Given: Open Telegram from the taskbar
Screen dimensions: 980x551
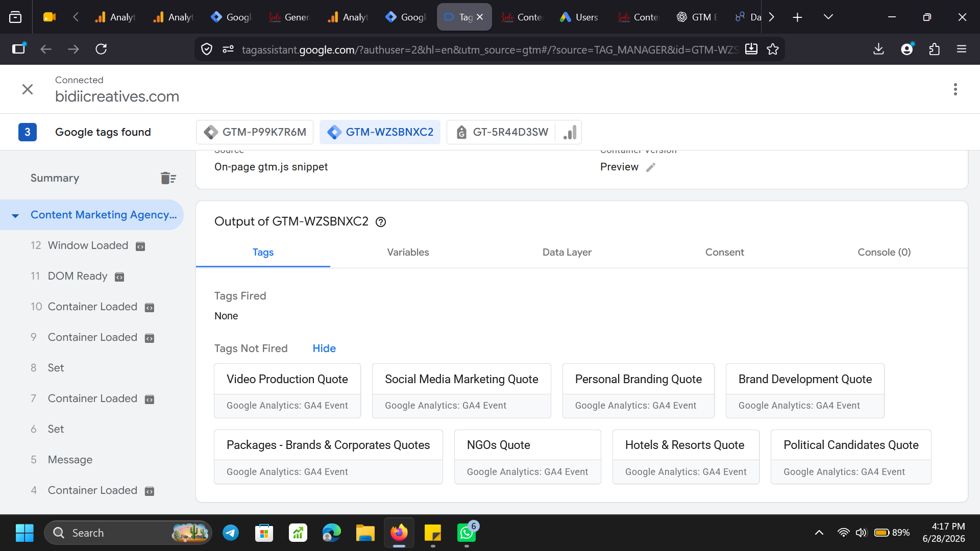Looking at the screenshot, I should point(231,533).
